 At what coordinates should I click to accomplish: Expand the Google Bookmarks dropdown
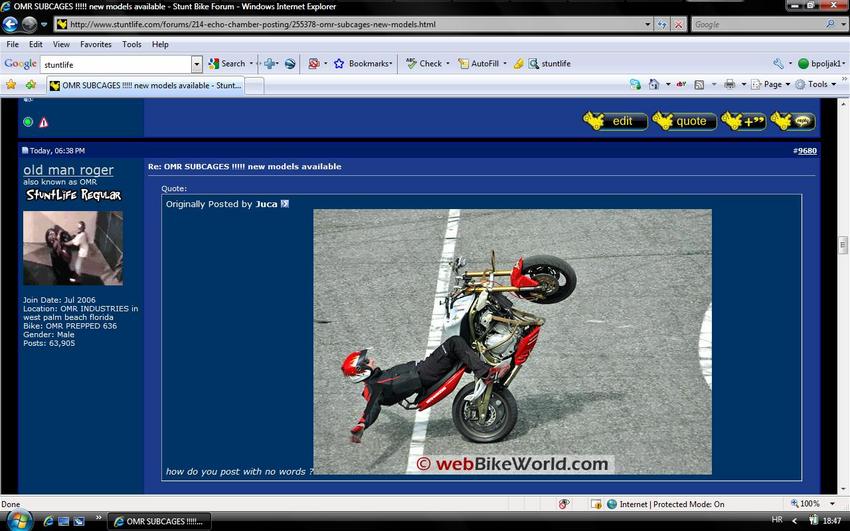[362, 64]
